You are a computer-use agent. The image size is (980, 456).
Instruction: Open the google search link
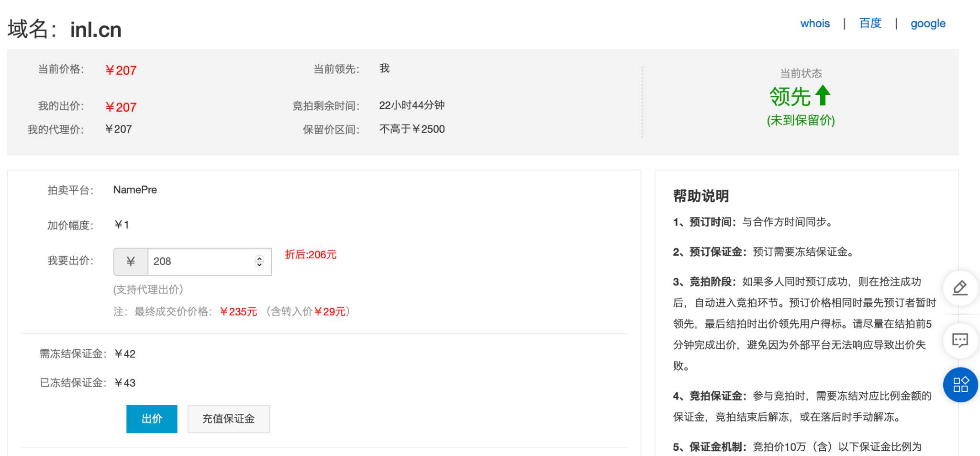click(x=927, y=23)
